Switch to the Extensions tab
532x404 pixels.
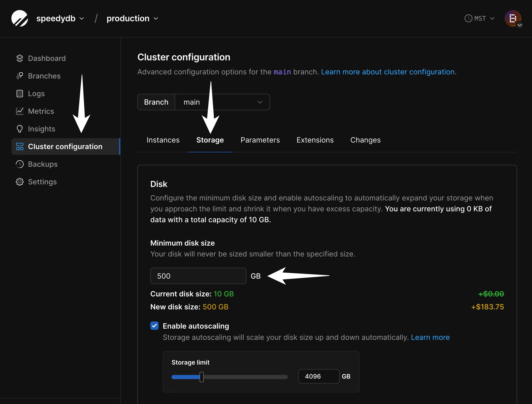[x=315, y=140]
